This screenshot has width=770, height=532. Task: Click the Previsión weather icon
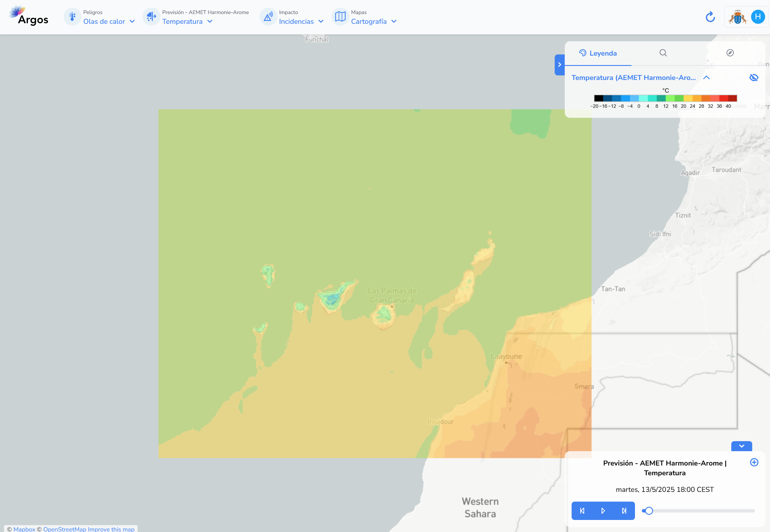(151, 17)
